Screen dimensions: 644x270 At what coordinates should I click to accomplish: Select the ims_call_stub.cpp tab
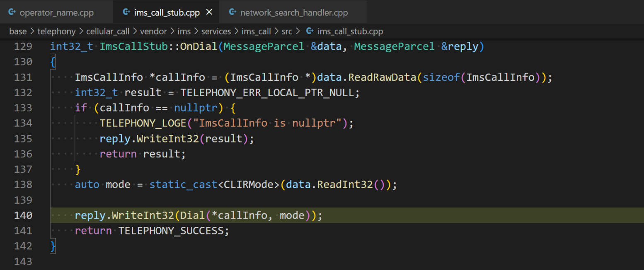click(167, 12)
